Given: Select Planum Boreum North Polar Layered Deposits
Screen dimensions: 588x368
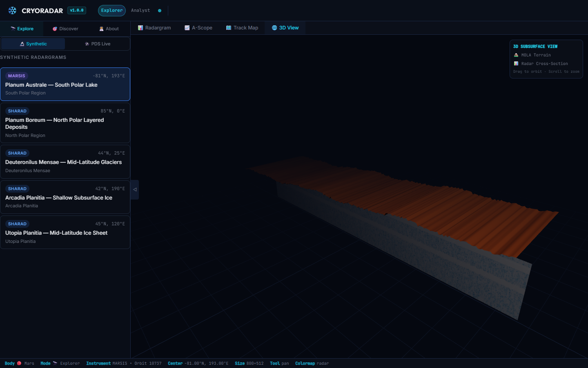Looking at the screenshot, I should [x=65, y=123].
